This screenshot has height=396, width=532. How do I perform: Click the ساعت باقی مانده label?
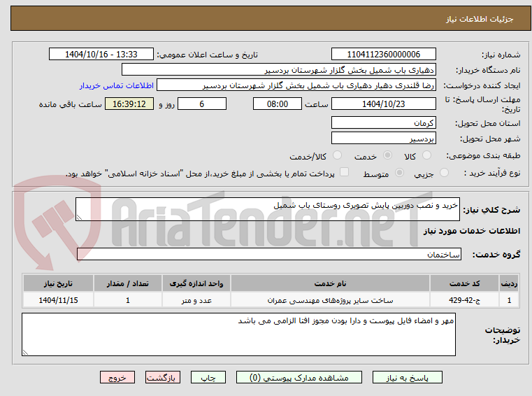[x=70, y=104]
